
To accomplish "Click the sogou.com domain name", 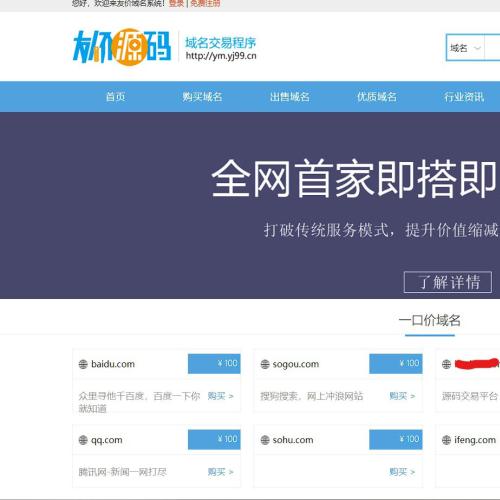I will 296,364.
